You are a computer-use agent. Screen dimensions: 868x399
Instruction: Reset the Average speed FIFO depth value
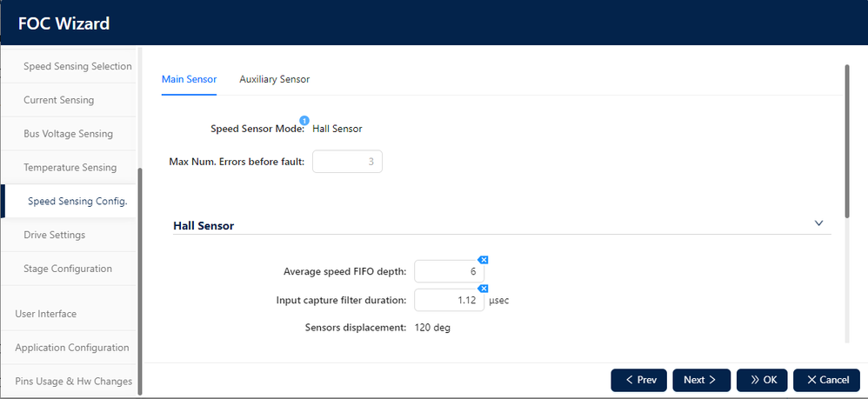[484, 260]
